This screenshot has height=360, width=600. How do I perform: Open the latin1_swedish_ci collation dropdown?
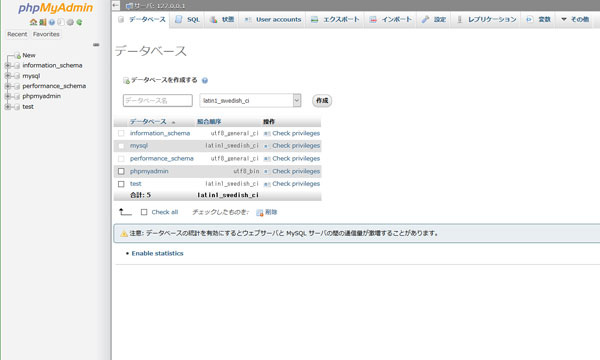(x=250, y=101)
